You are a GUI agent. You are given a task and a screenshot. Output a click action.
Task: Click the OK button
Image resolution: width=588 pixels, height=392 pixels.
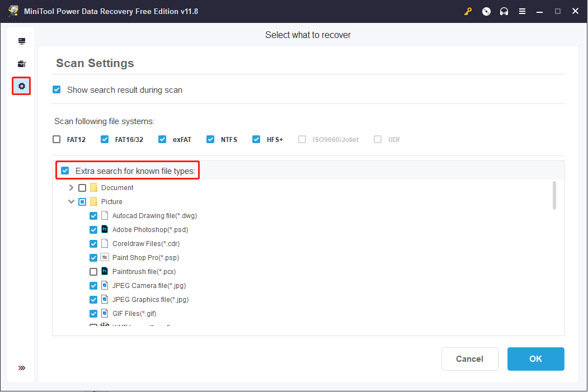pos(535,358)
